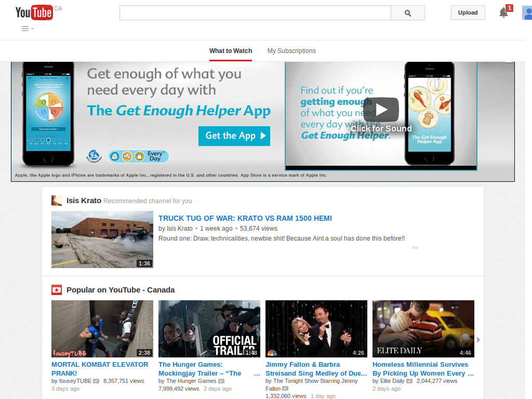532x399 pixels.
Task: Open Mortal Kombat Elevator Prank thumbnail
Action: coord(102,329)
